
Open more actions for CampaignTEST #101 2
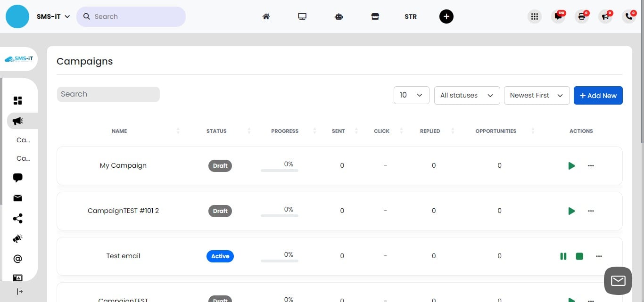pyautogui.click(x=591, y=211)
